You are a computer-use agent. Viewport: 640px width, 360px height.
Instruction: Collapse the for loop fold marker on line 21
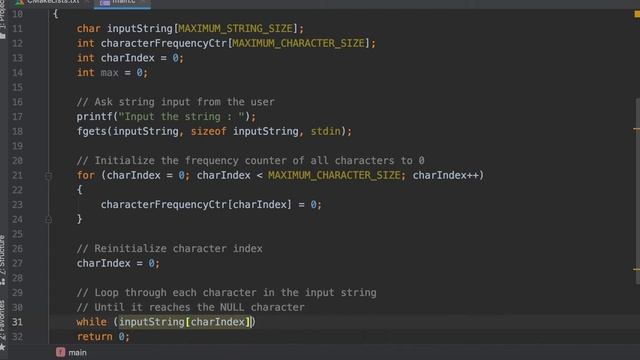pos(48,176)
